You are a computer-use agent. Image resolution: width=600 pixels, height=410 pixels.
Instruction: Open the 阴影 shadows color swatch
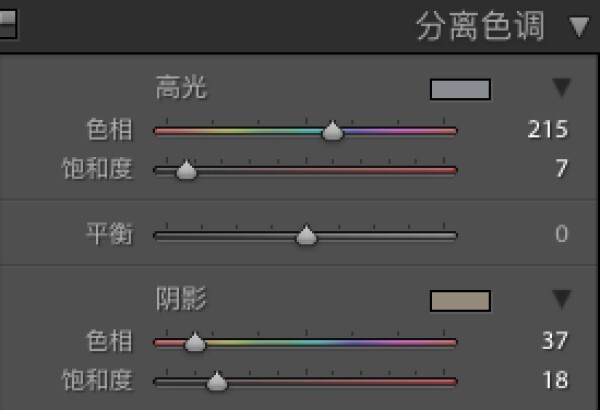(460, 301)
